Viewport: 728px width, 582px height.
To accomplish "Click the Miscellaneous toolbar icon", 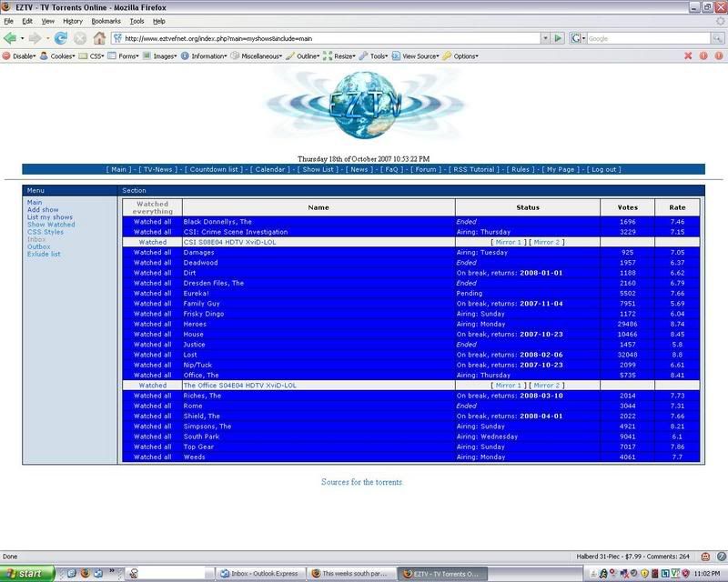I will (235, 56).
